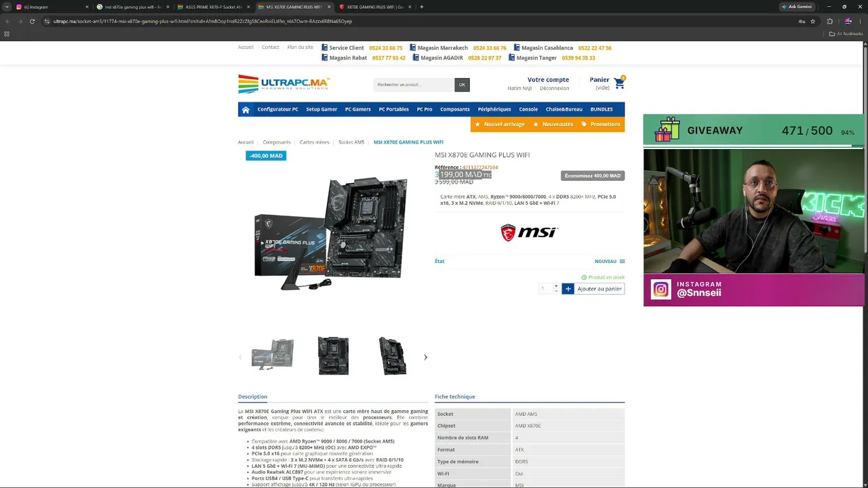The height and width of the screenshot is (488, 868).
Task: Open the All Bookmarks folder
Action: pyautogui.click(x=846, y=34)
